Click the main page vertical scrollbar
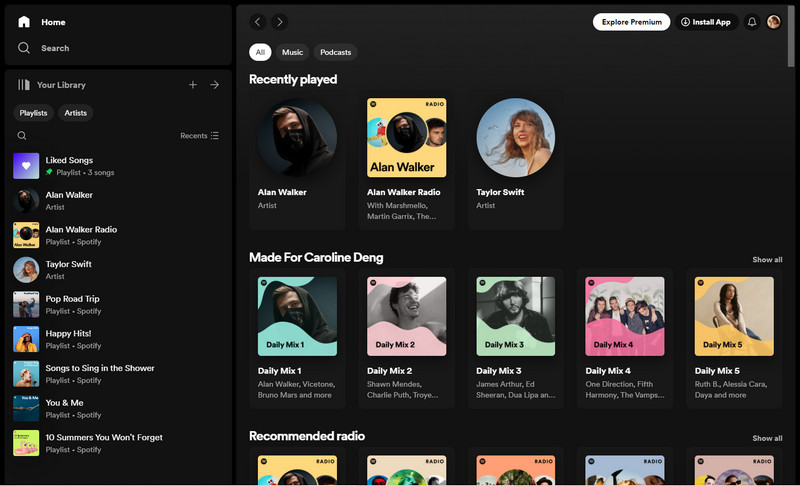This screenshot has height=486, width=800. pyautogui.click(x=791, y=36)
